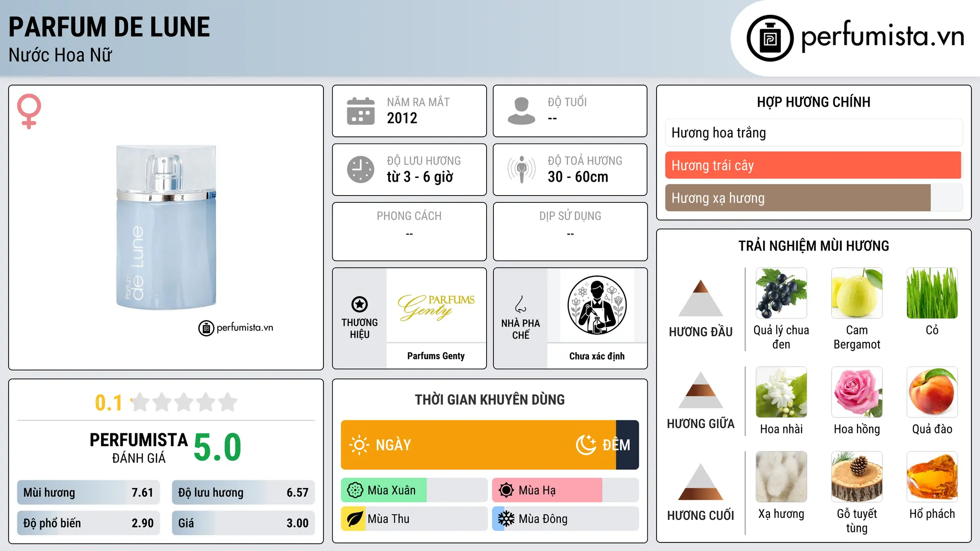980x551 pixels.
Task: Click the Giá 3.00 score bar
Action: pyautogui.click(x=243, y=523)
